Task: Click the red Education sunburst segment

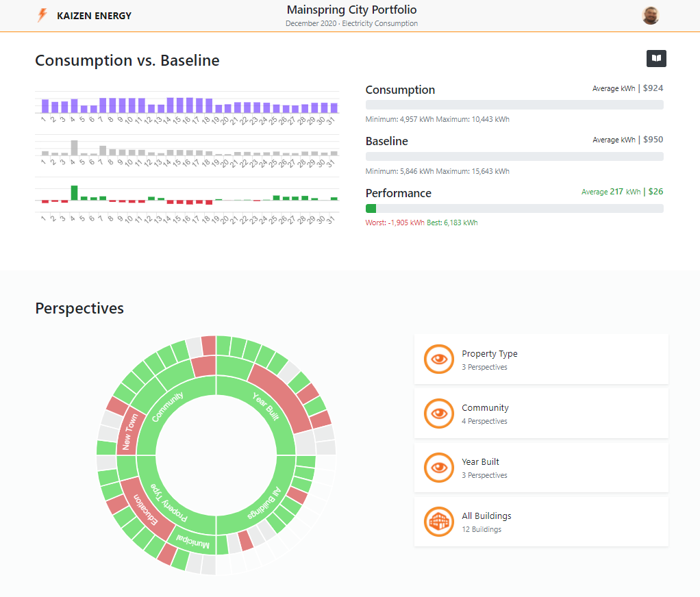Action: (147, 509)
